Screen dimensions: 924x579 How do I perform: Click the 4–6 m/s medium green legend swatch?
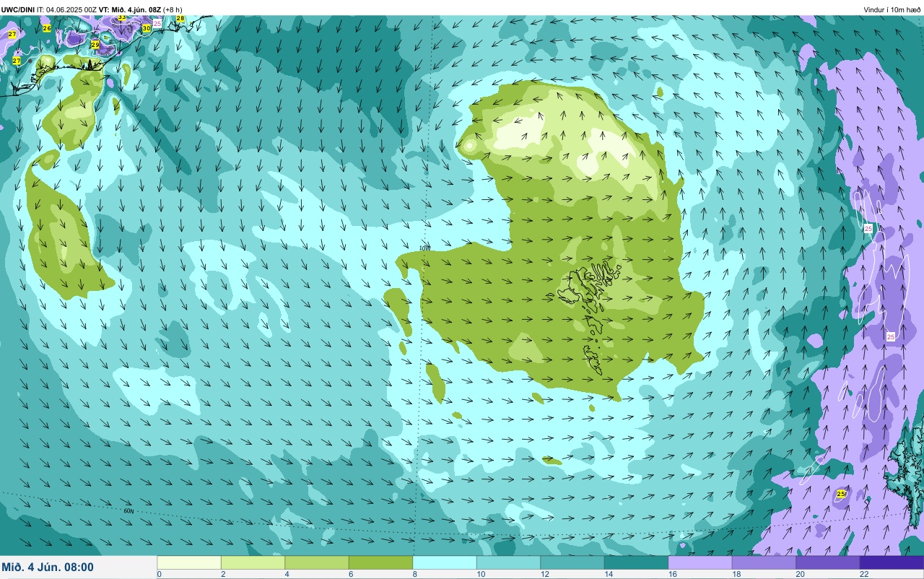click(x=317, y=562)
